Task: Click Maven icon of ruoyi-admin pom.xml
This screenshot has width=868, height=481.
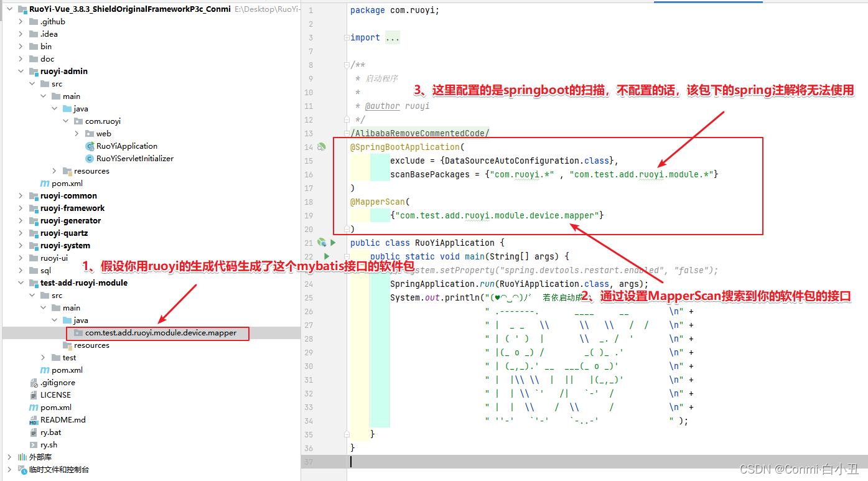Action: coord(45,183)
